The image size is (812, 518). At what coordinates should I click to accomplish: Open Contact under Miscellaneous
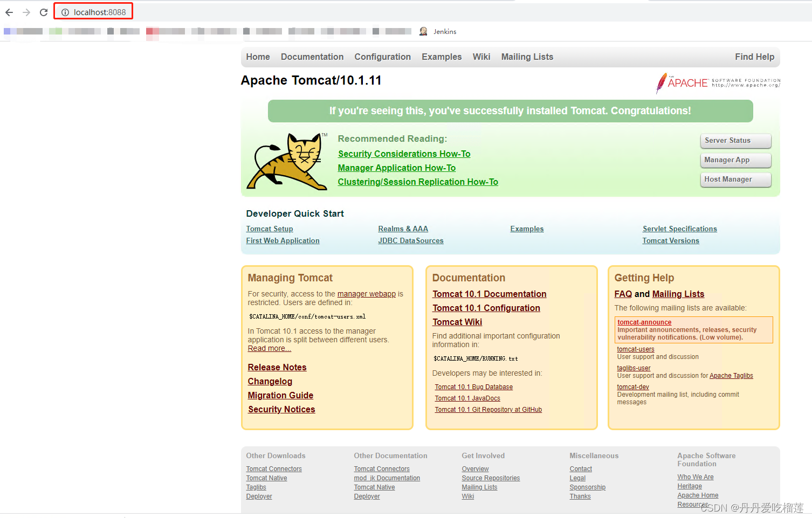tap(581, 469)
